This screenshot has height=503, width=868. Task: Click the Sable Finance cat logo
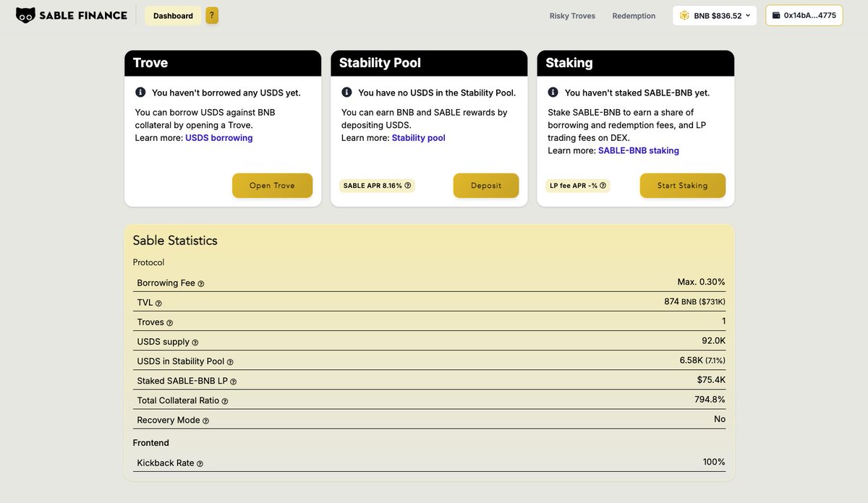tap(26, 15)
